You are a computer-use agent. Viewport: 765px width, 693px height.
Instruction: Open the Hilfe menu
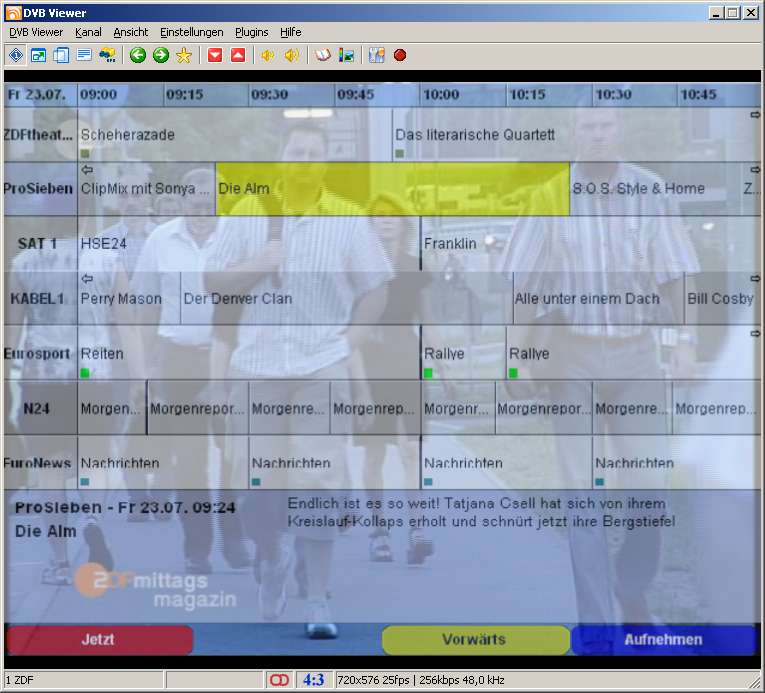coord(291,32)
